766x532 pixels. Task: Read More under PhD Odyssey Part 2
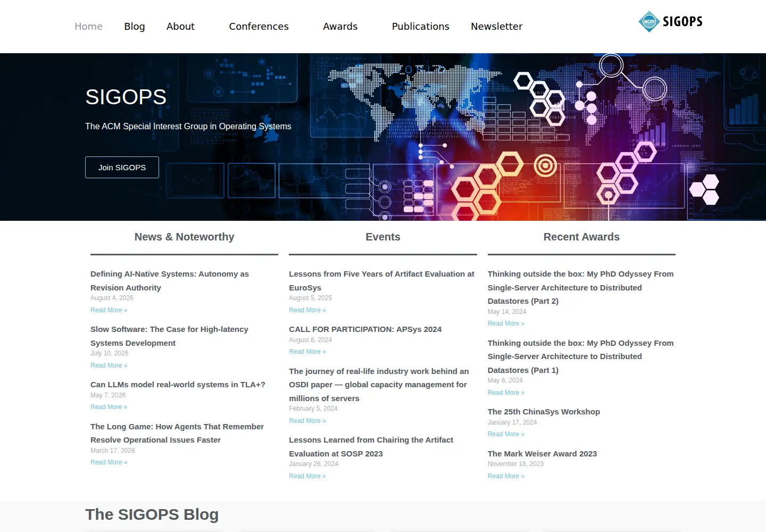[x=506, y=323]
